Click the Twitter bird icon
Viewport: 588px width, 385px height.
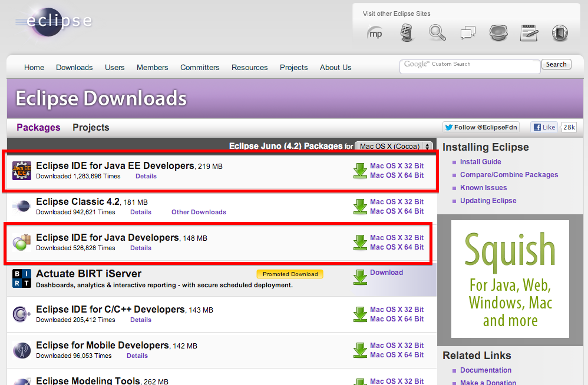(x=449, y=127)
